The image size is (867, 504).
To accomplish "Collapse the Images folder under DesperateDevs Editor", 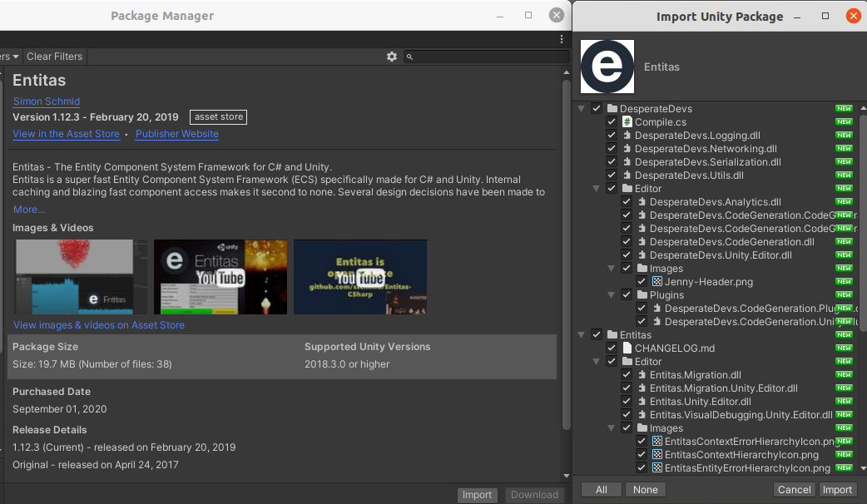I will tap(611, 268).
